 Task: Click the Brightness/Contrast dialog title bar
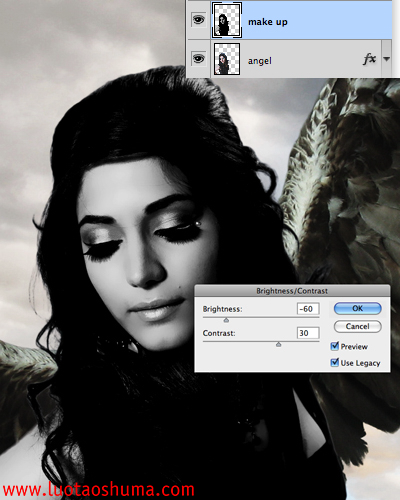point(292,291)
